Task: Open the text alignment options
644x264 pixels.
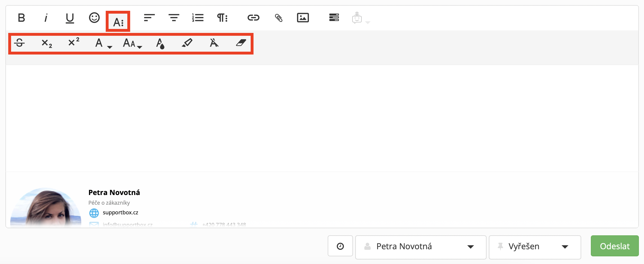Action: point(149,18)
